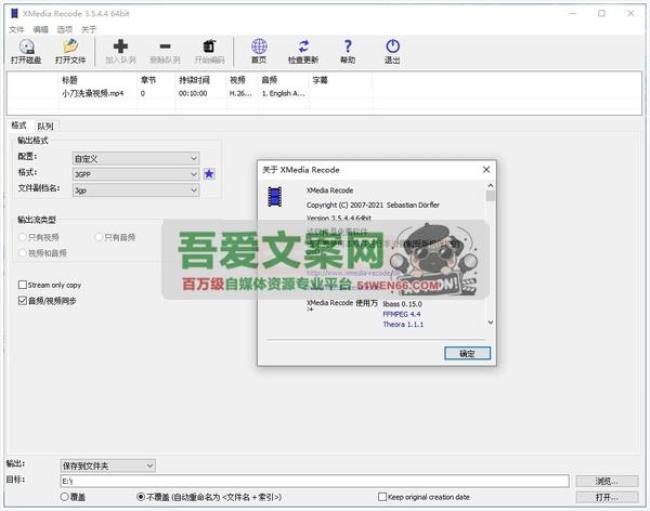This screenshot has width=650, height=511.
Task: Open the 编辑 menu
Action: click(x=41, y=29)
